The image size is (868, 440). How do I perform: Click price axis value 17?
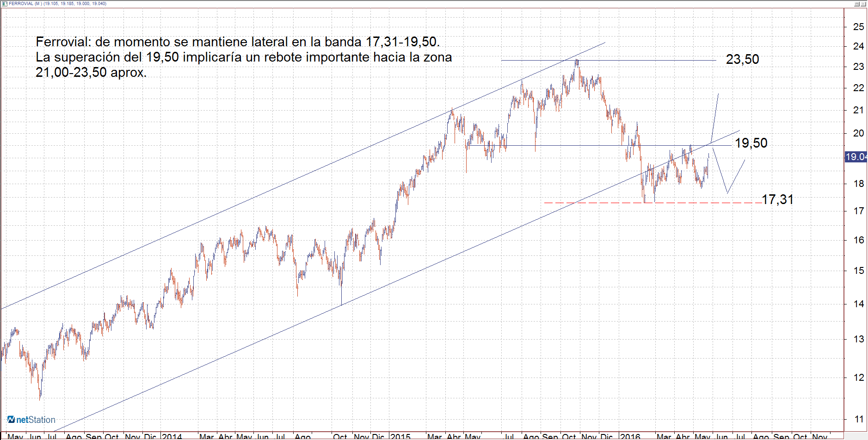coord(858,211)
